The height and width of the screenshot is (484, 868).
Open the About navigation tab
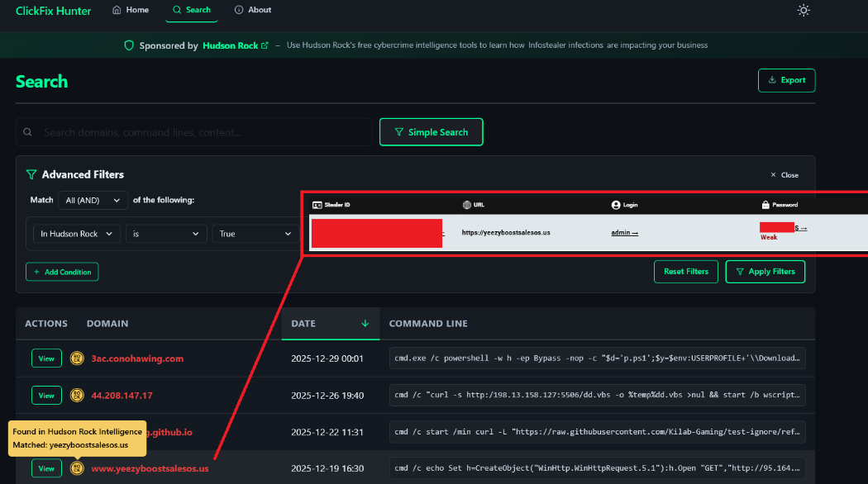[x=253, y=10]
